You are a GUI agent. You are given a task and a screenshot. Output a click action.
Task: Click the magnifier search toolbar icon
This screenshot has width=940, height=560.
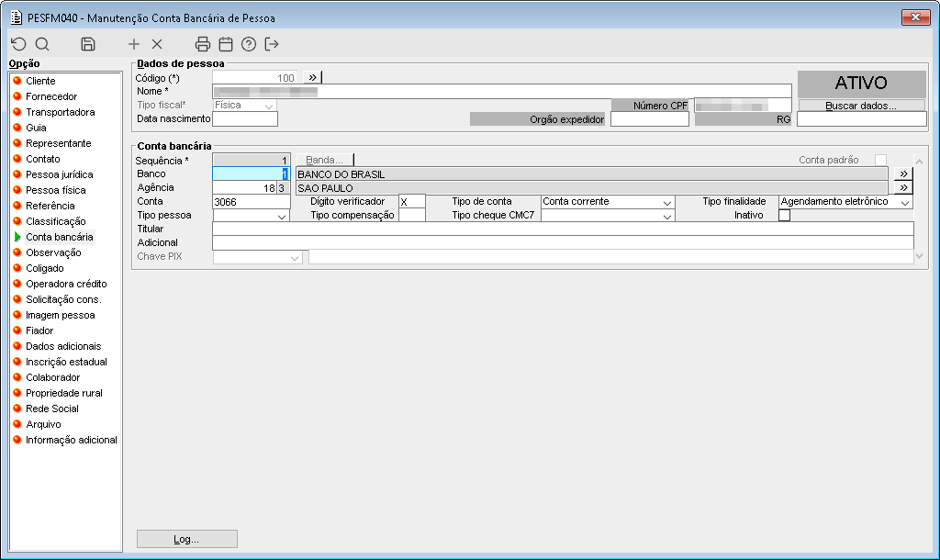pos(42,44)
